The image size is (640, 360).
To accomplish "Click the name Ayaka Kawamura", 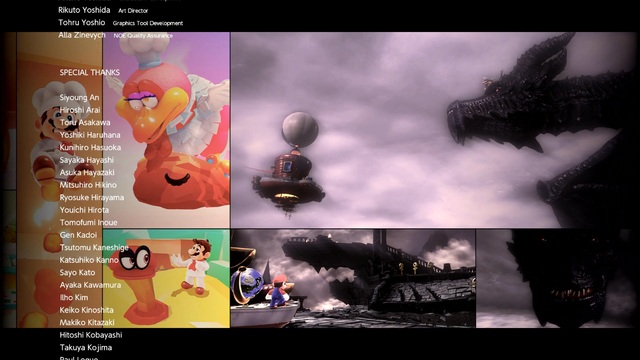I will (x=90, y=285).
